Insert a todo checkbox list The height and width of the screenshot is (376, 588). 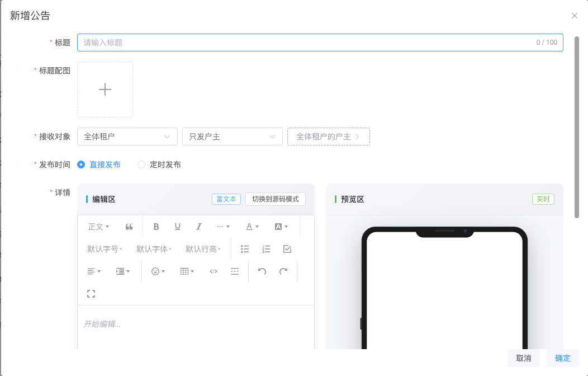click(x=287, y=249)
